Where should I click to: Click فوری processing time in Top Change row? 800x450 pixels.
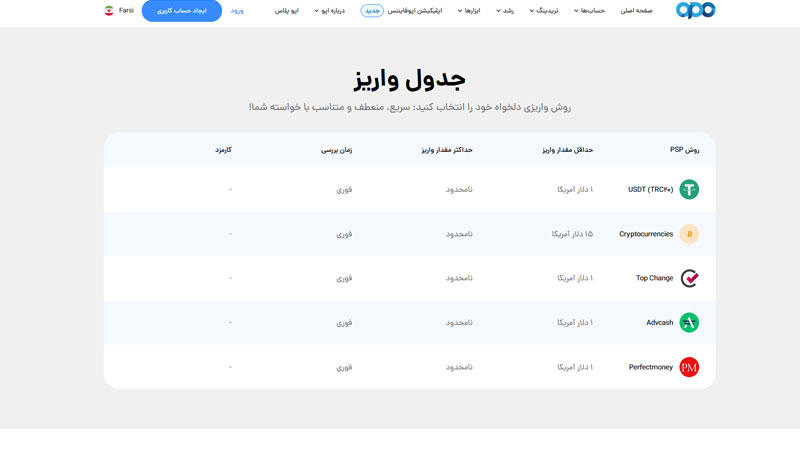344,278
